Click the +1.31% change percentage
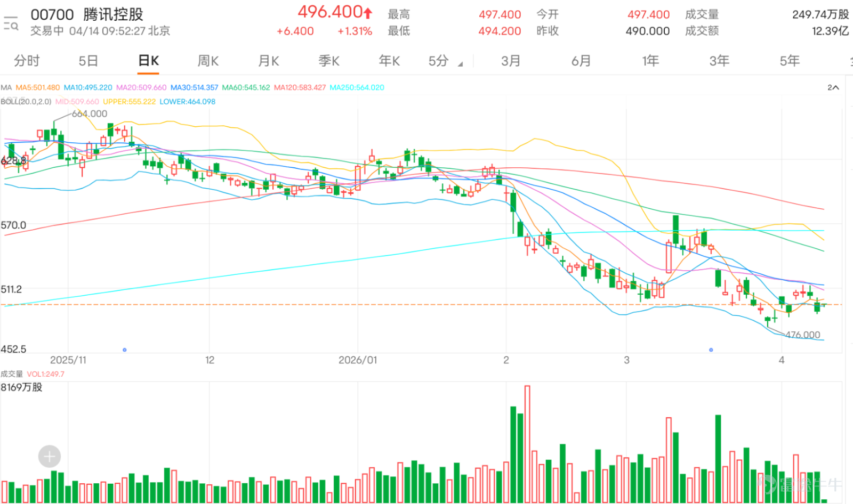Viewport: 853px width, 504px height. click(x=355, y=31)
